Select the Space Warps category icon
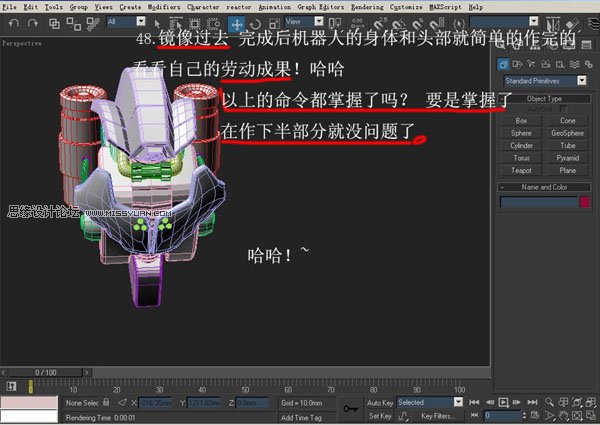Screen dimensions: 600x425 574,64
